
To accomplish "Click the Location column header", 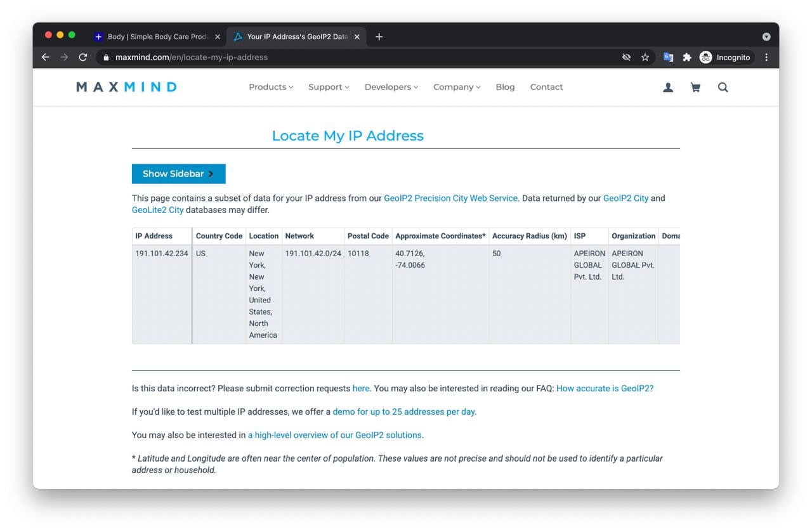I will (x=264, y=236).
